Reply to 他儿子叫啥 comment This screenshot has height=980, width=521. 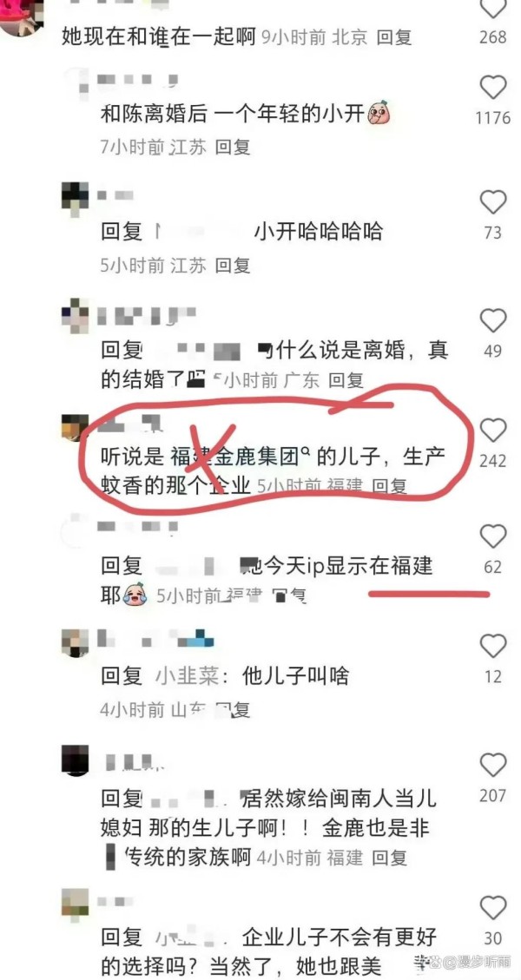click(x=233, y=709)
